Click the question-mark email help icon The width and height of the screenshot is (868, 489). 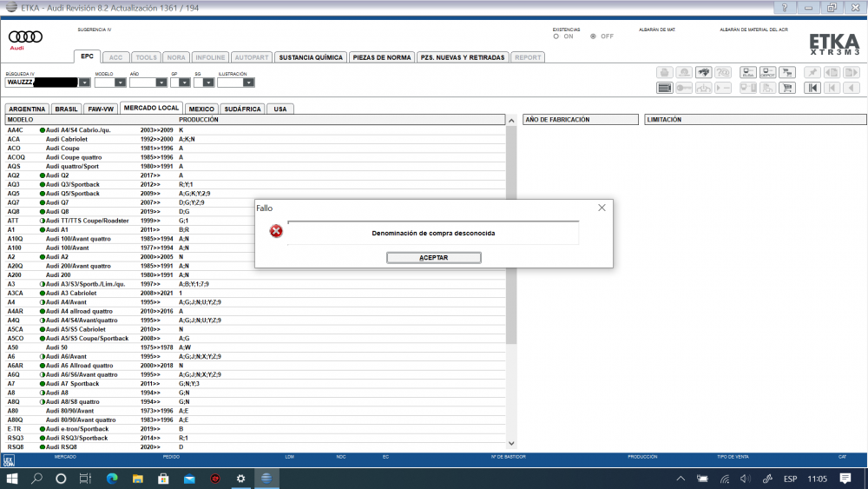coord(723,73)
